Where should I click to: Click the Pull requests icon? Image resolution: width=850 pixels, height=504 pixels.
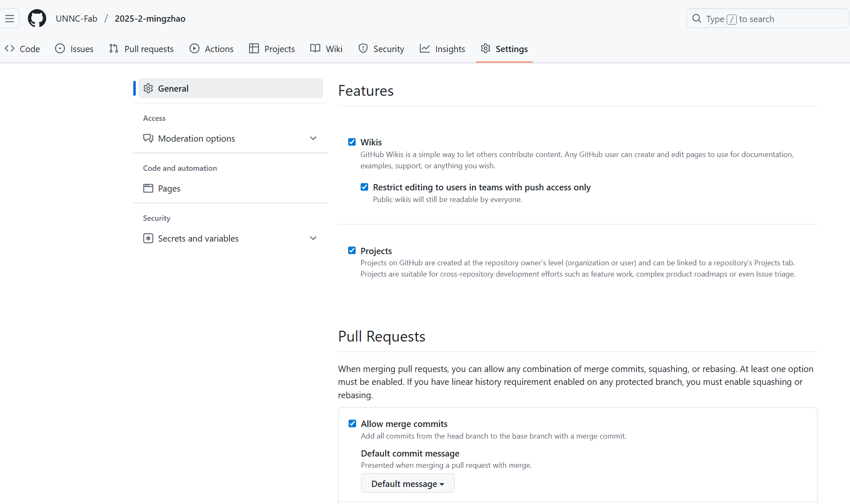113,49
